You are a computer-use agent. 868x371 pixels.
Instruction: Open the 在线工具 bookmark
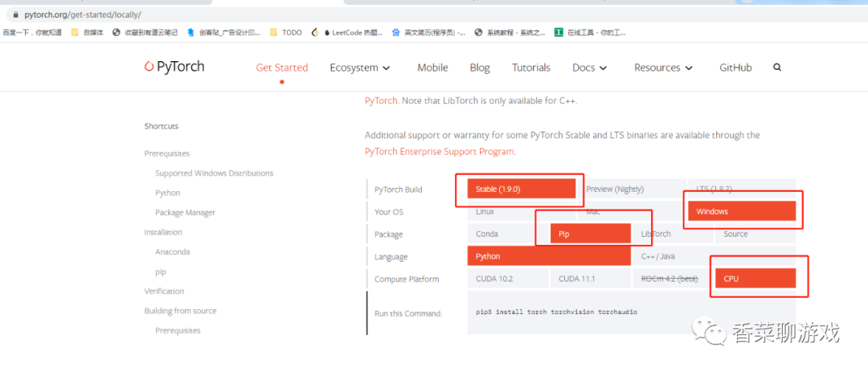point(591,33)
